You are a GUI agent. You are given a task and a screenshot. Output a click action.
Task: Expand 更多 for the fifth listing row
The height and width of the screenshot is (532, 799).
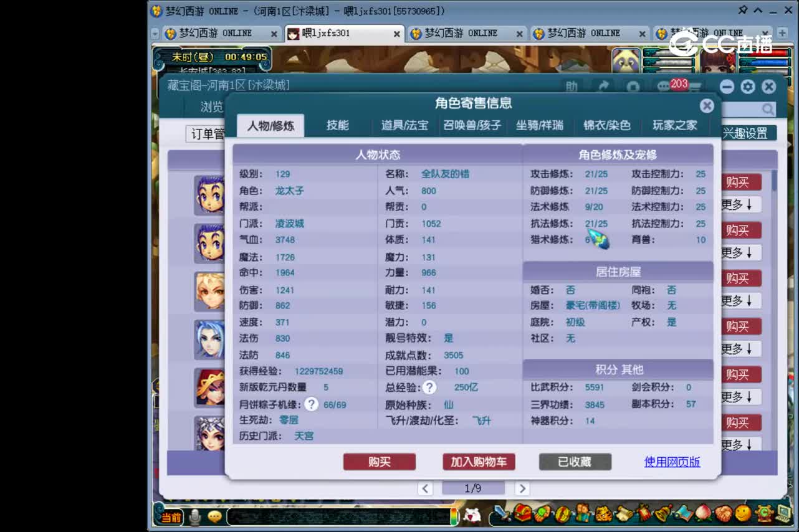click(741, 396)
